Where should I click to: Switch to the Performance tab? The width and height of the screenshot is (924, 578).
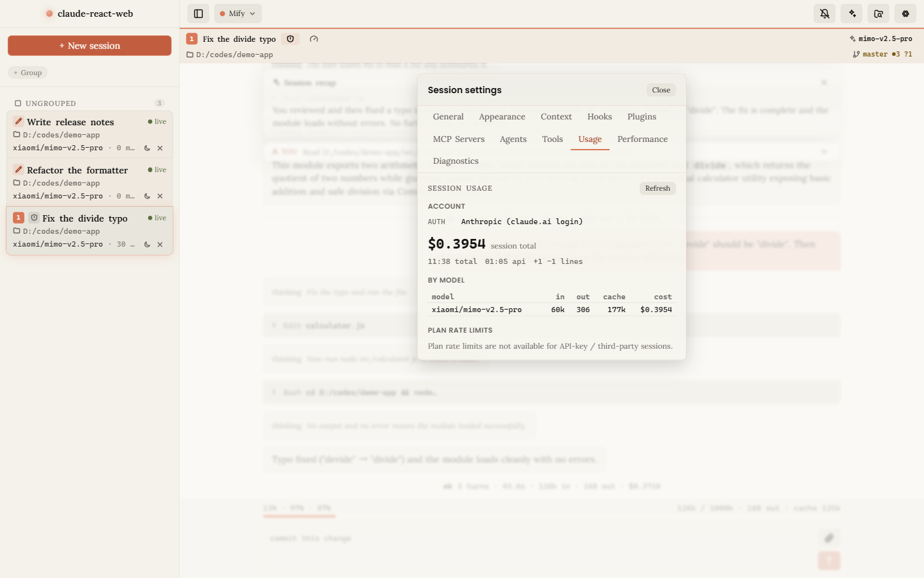(x=642, y=139)
